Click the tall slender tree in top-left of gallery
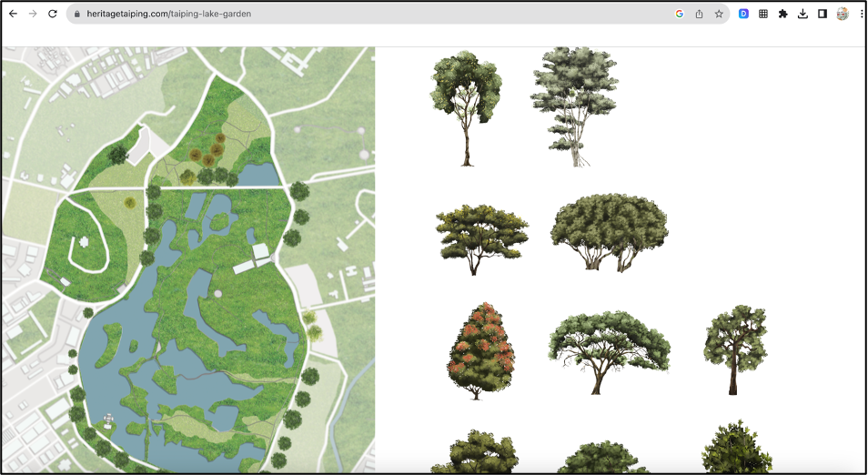Image resolution: width=868 pixels, height=475 pixels. pyautogui.click(x=466, y=107)
